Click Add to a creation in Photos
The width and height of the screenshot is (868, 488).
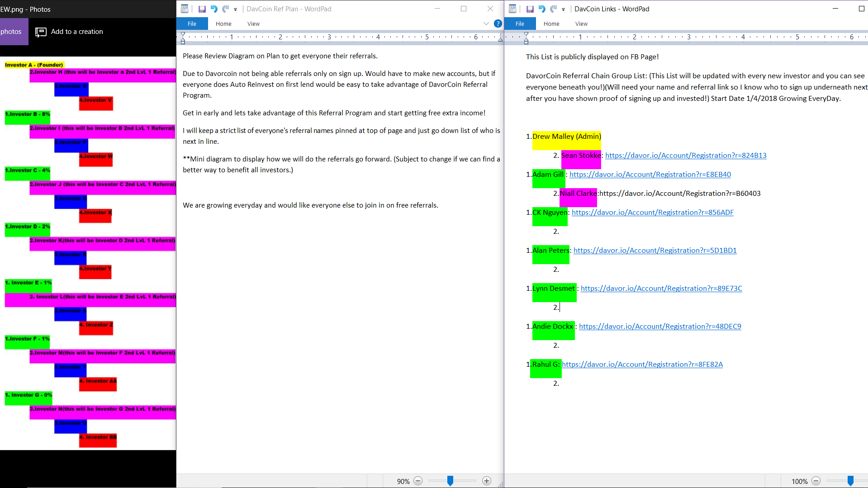pos(69,32)
